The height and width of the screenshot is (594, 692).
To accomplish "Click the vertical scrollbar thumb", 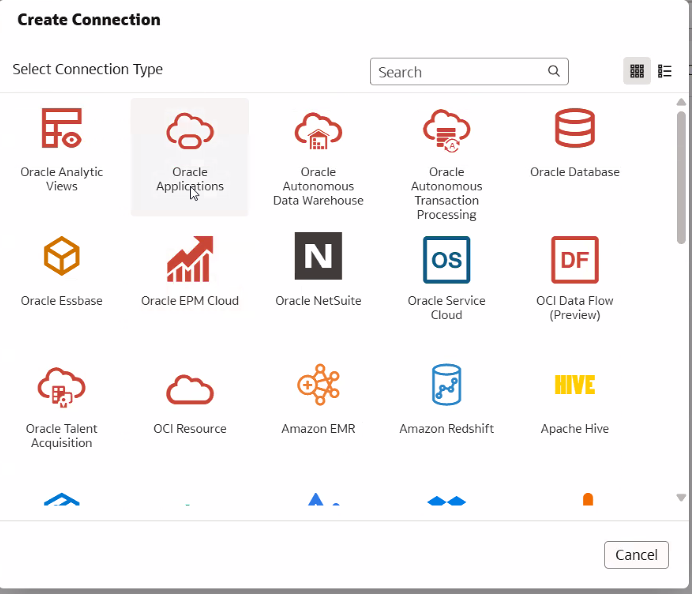I will 681,177.
